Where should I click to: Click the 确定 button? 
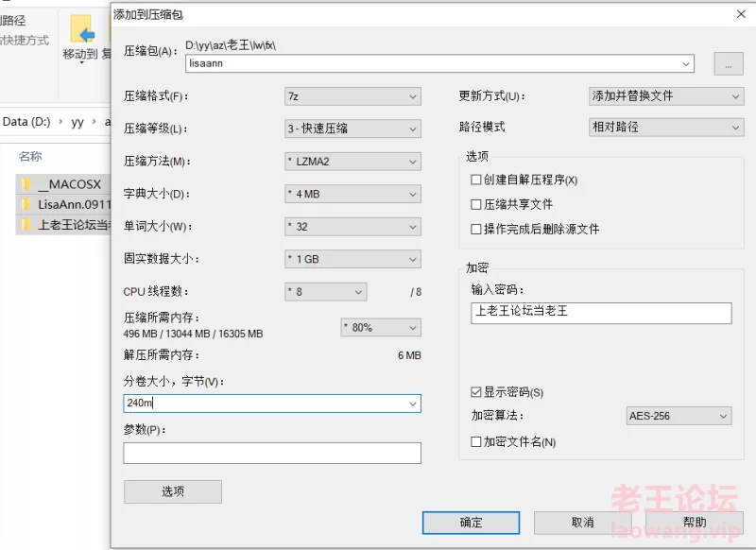[471, 523]
